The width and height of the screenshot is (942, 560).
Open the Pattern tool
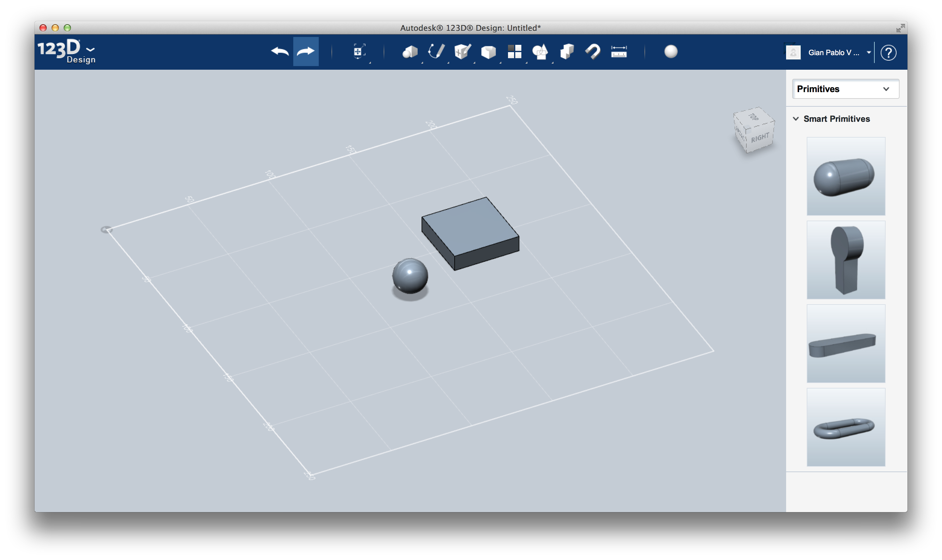pos(514,52)
